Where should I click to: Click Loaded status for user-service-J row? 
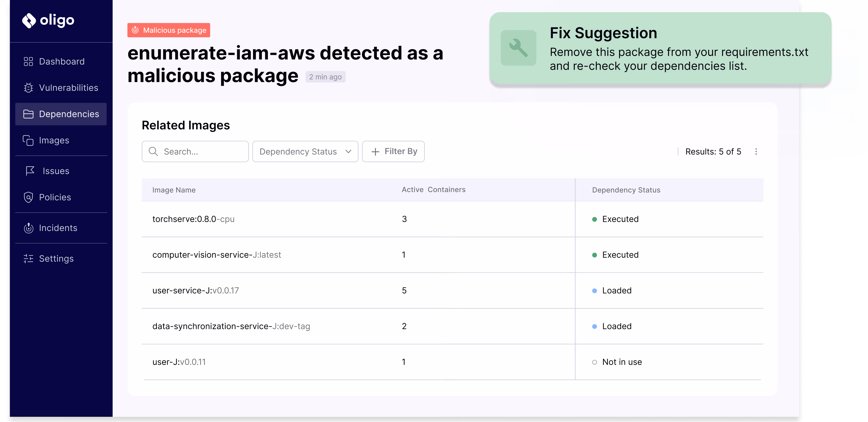coord(612,290)
